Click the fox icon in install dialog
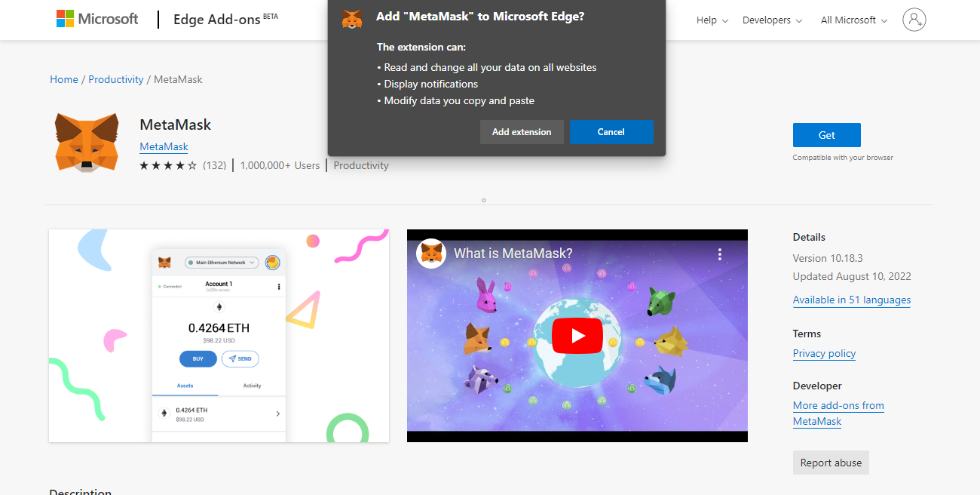The width and height of the screenshot is (980, 495). 352,19
